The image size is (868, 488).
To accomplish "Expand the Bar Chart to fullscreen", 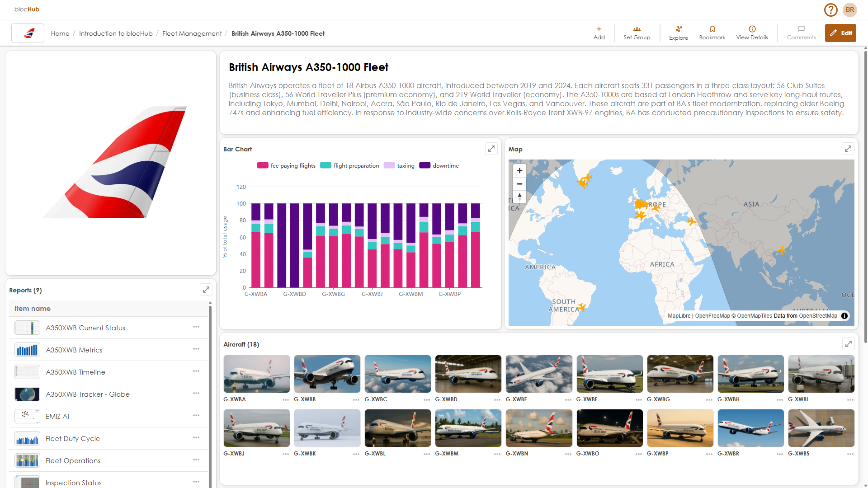I will point(491,149).
